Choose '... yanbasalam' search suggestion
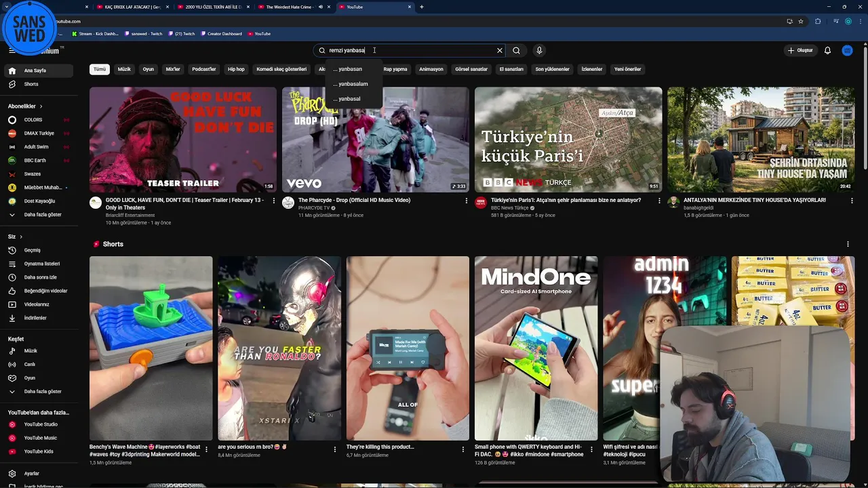The height and width of the screenshot is (488, 868). coord(354,84)
